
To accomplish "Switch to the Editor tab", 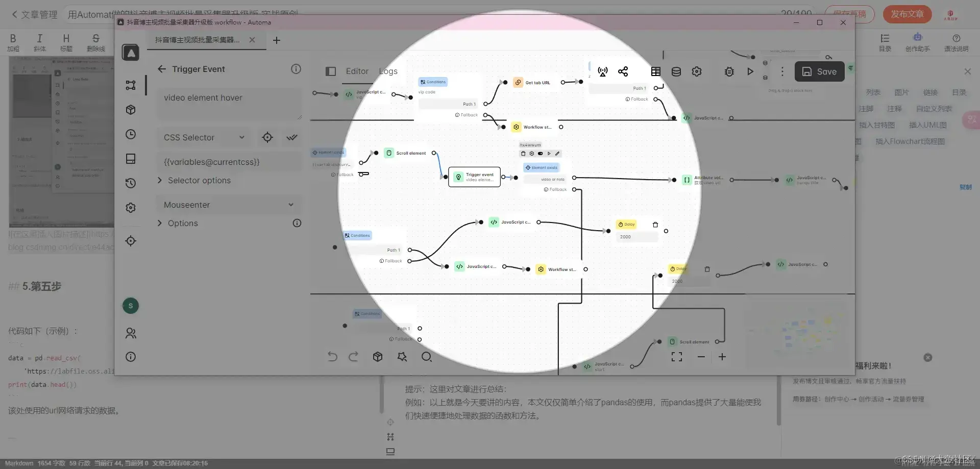I will (x=357, y=71).
